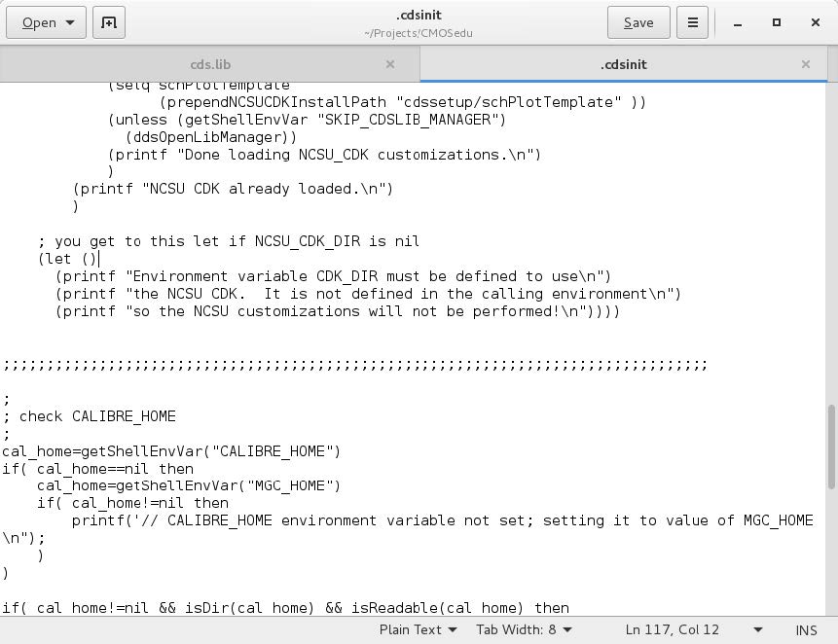Close the gedit window

[x=815, y=23]
